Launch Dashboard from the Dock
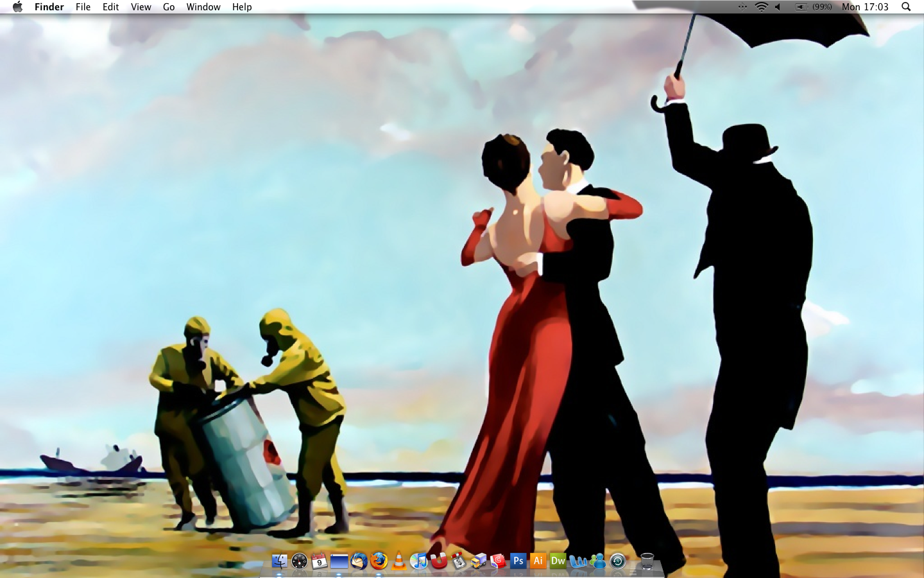 [x=300, y=561]
